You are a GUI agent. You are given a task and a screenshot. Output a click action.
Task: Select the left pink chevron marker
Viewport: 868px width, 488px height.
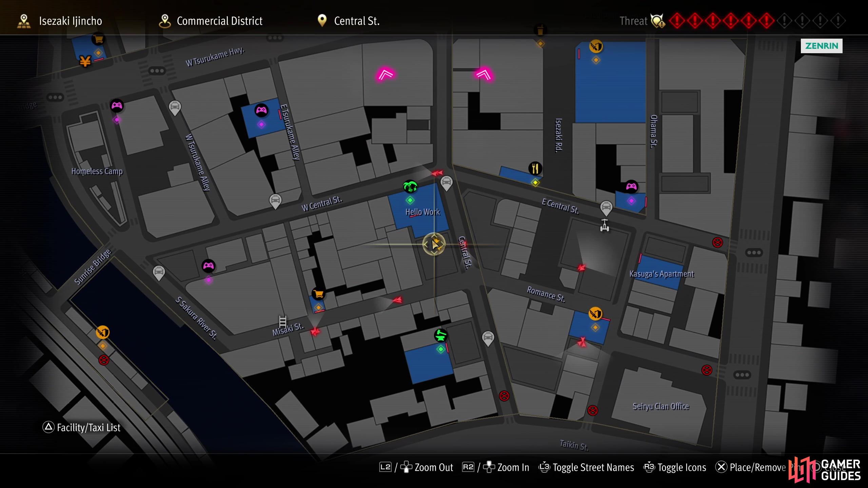(x=386, y=74)
